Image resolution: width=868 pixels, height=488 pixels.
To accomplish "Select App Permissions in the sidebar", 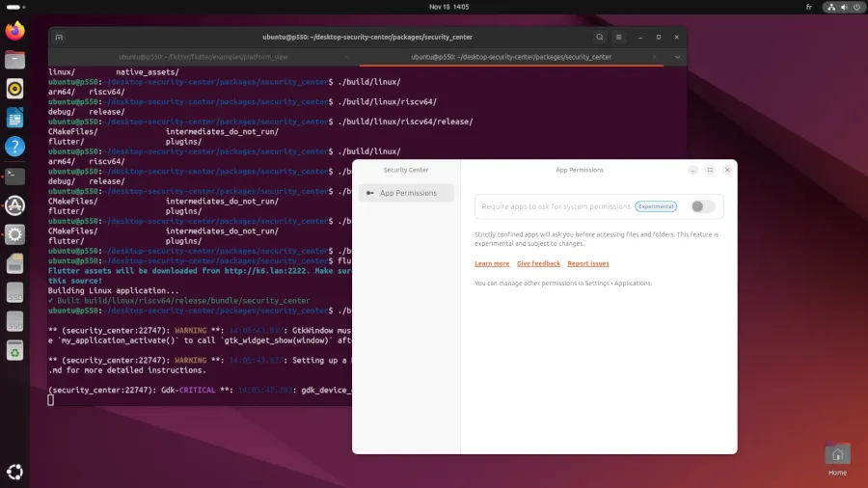I will [x=406, y=193].
